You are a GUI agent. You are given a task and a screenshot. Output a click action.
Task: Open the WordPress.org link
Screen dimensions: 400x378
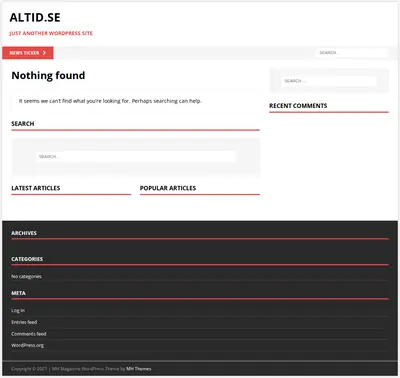pyautogui.click(x=28, y=345)
